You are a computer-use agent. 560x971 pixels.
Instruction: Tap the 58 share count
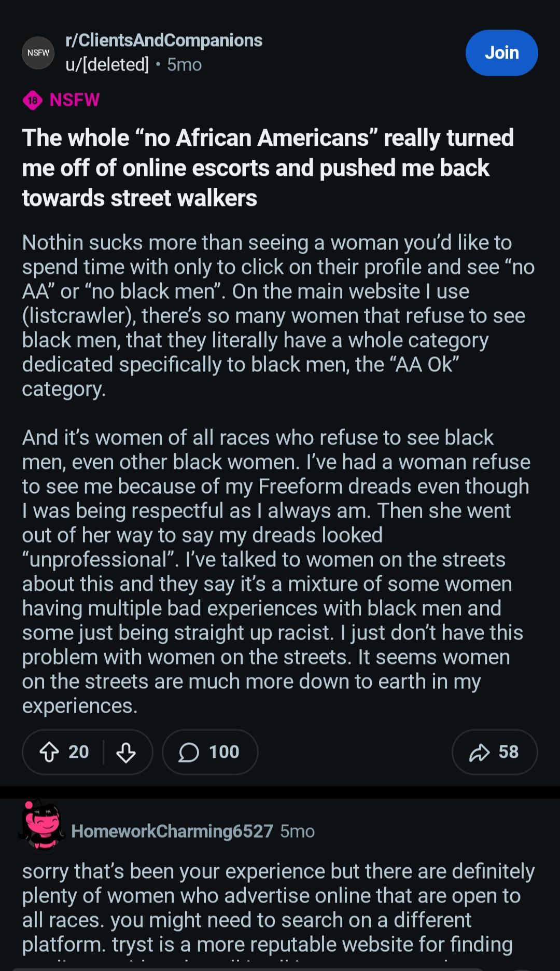[x=508, y=752]
